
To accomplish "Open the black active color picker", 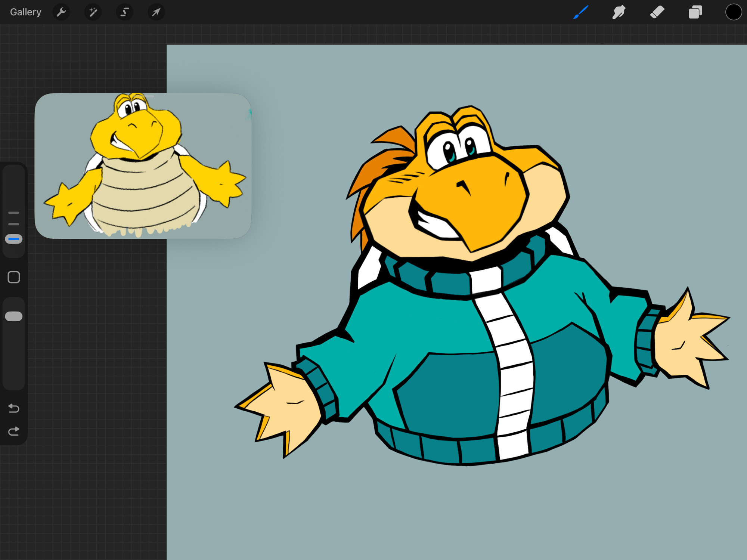I will point(733,12).
